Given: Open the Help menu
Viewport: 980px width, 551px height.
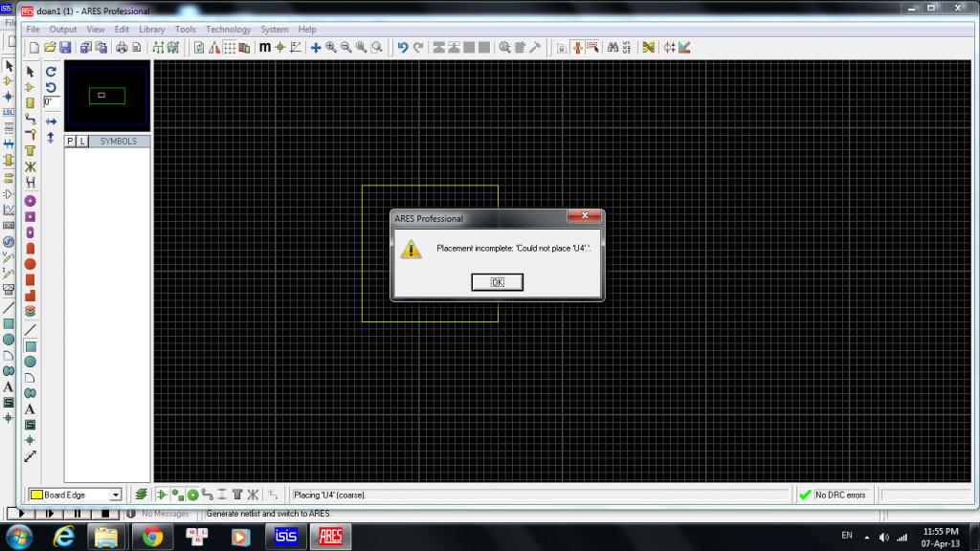Looking at the screenshot, I should [x=307, y=30].
